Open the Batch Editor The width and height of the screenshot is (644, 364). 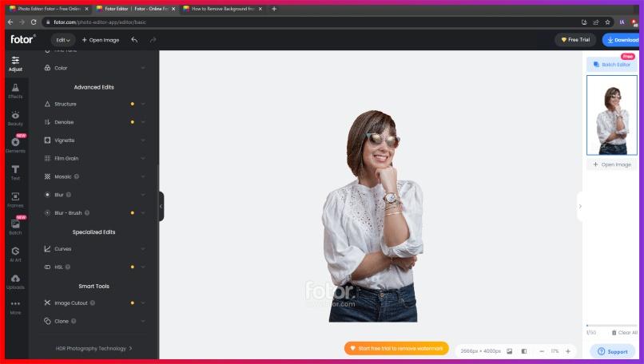611,65
